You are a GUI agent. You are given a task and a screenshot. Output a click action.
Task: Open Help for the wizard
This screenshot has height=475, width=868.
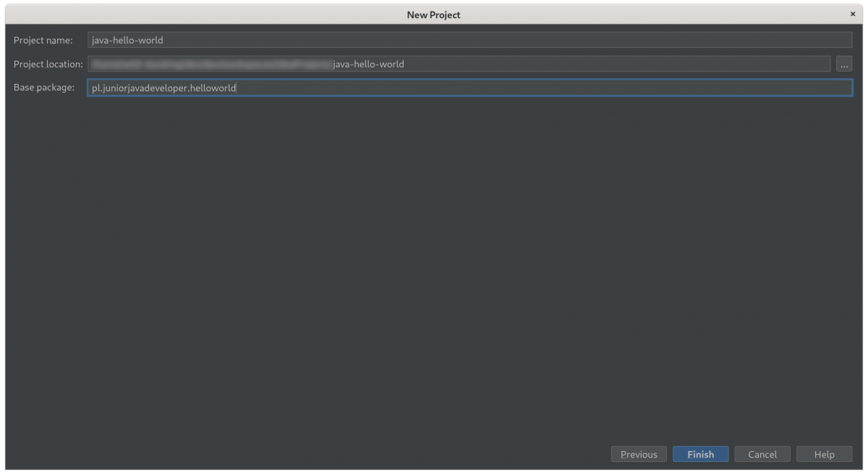pos(824,454)
